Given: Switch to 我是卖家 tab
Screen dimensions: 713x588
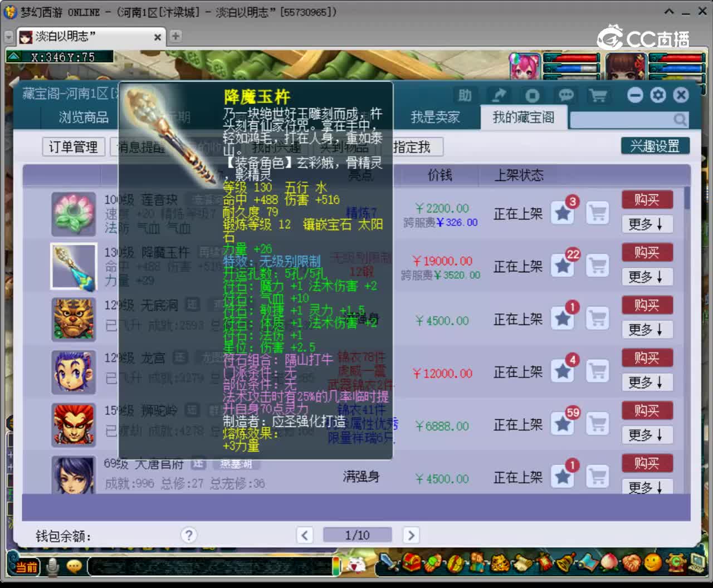Looking at the screenshot, I should coord(436,117).
